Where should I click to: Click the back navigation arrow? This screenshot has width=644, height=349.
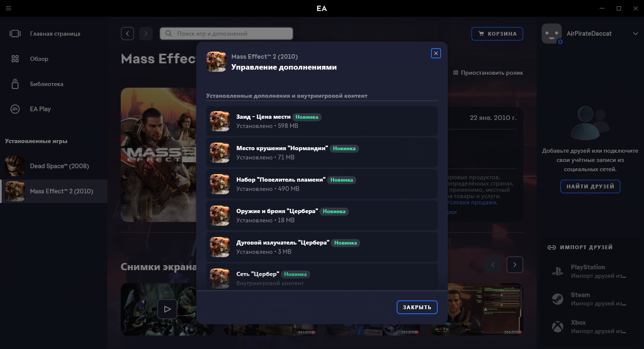point(127,34)
